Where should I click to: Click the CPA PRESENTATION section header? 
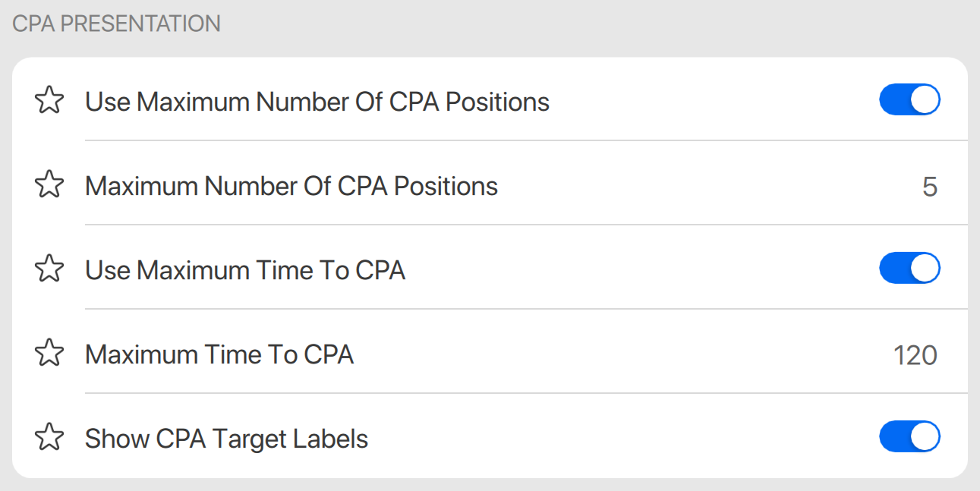point(116,24)
